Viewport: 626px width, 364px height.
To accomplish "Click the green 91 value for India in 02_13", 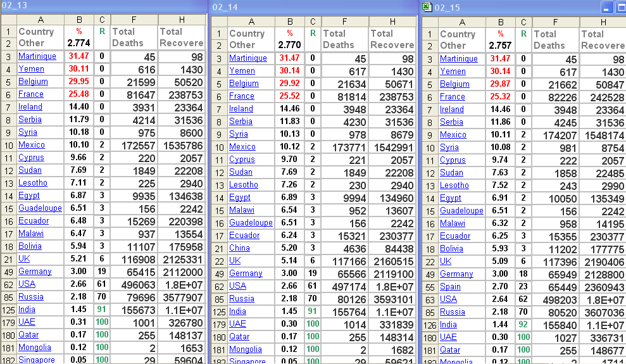I will 101,310.
